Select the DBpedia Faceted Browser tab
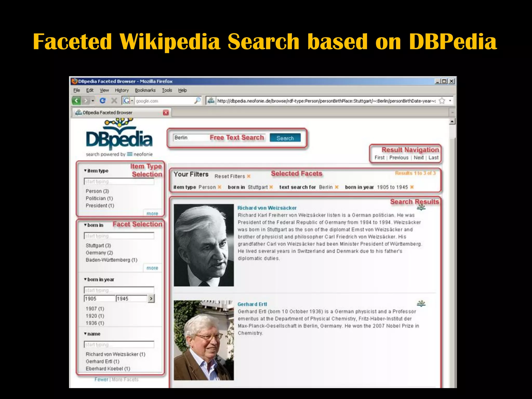 [x=121, y=112]
